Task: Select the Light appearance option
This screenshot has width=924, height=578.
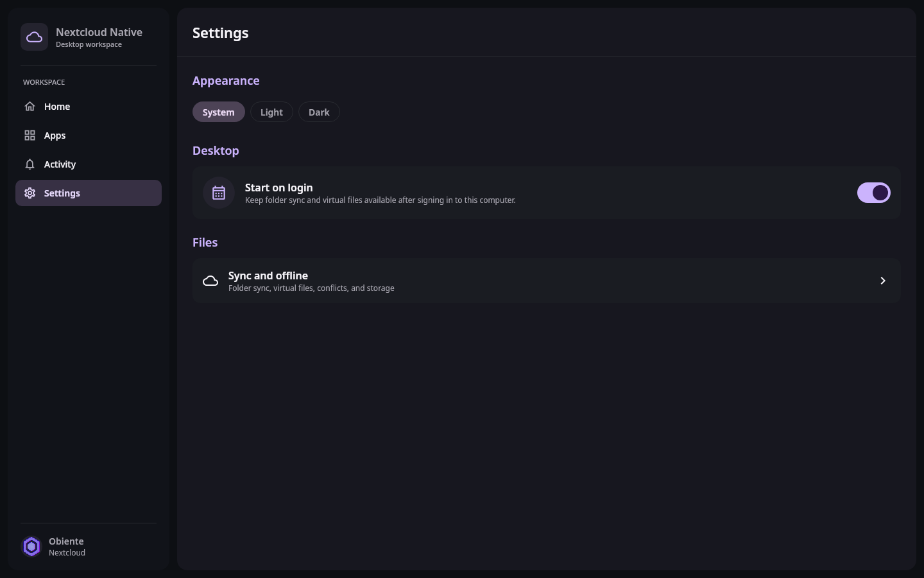Action: point(271,112)
